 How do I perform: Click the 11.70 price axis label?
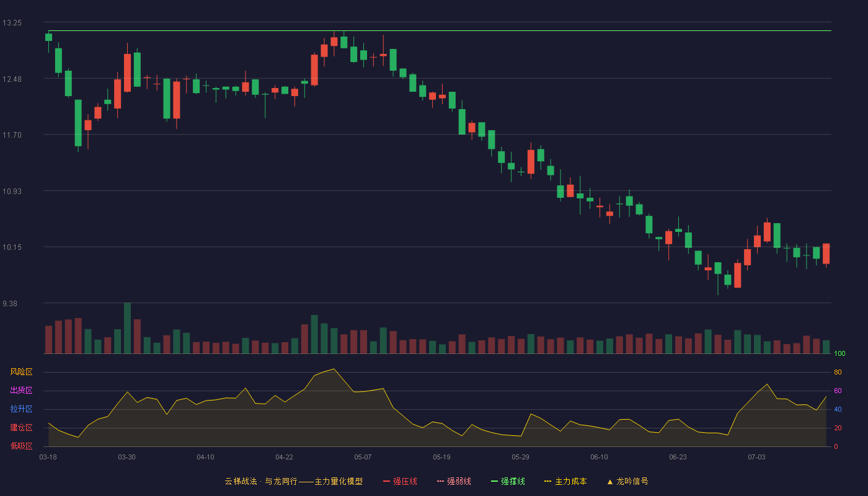pyautogui.click(x=12, y=135)
